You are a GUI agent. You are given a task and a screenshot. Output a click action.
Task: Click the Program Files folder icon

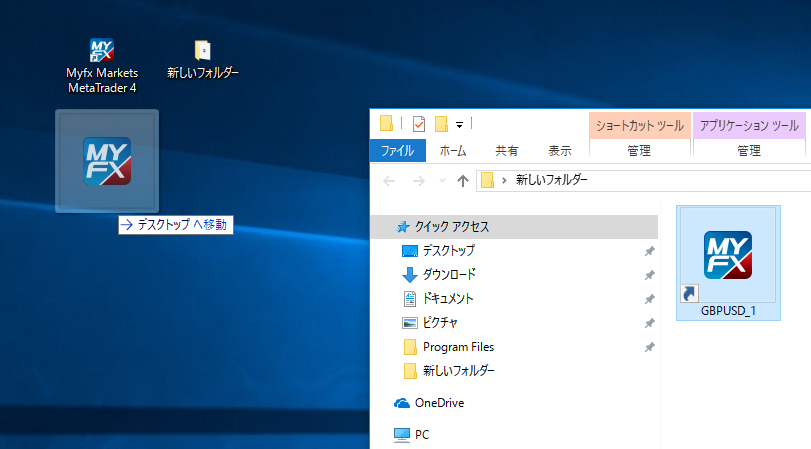[x=410, y=347]
